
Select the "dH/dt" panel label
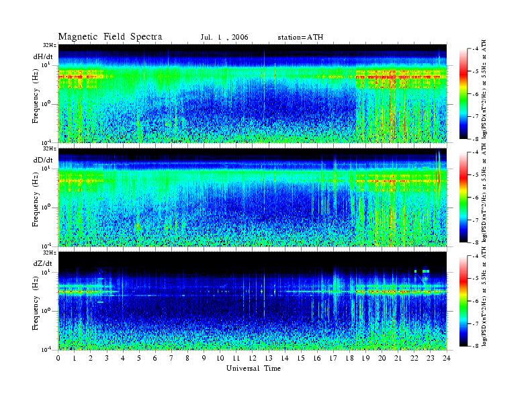[43, 56]
